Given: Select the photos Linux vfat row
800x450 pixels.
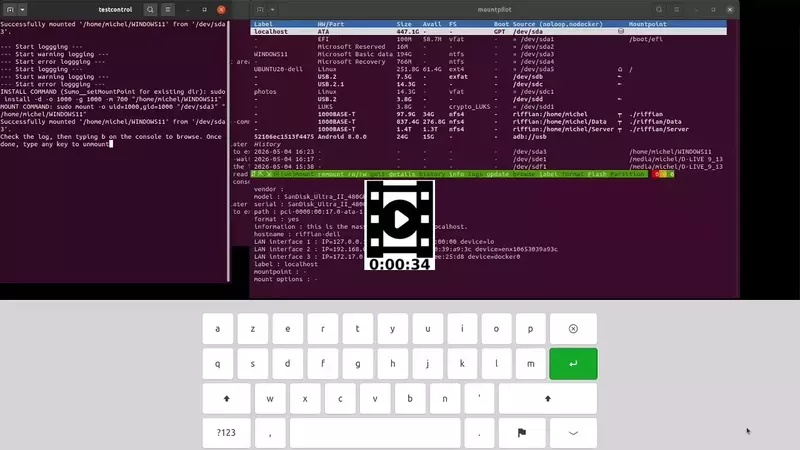Looking at the screenshot, I should click(x=488, y=92).
